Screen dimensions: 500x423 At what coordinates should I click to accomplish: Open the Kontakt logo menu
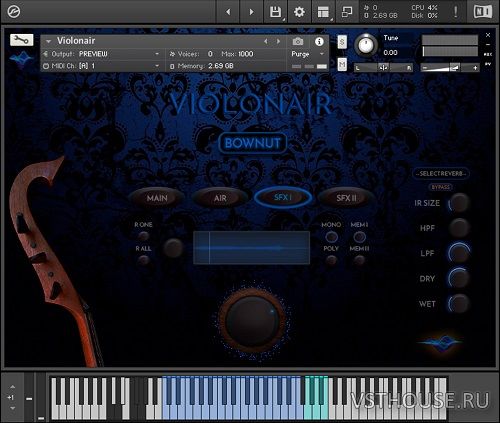tap(14, 12)
